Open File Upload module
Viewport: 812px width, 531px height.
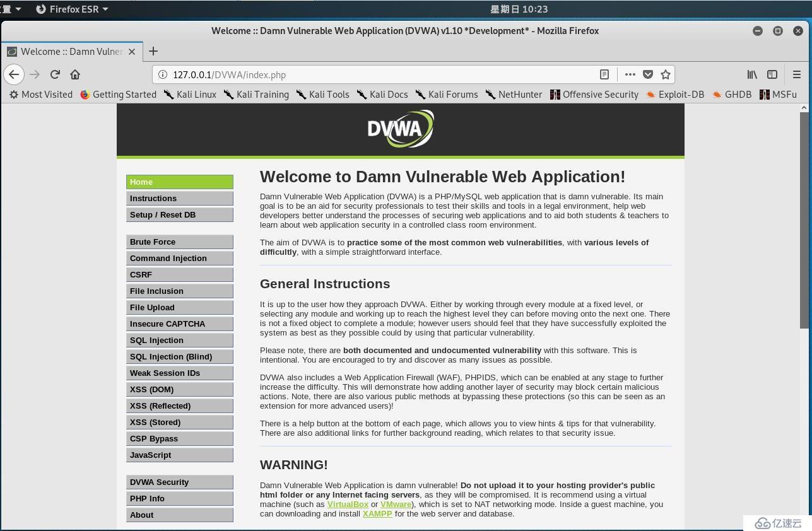pos(180,307)
